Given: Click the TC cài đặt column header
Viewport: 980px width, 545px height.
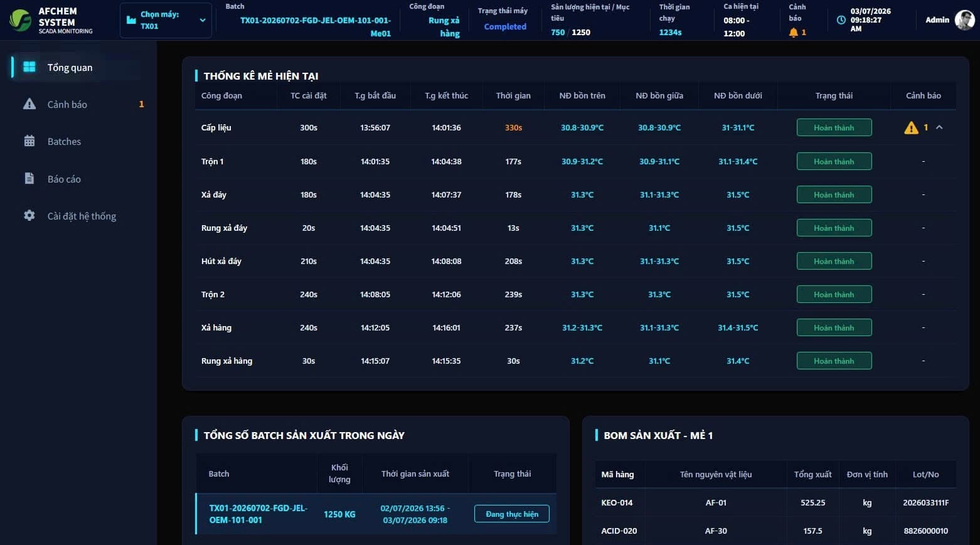Looking at the screenshot, I should 309,95.
